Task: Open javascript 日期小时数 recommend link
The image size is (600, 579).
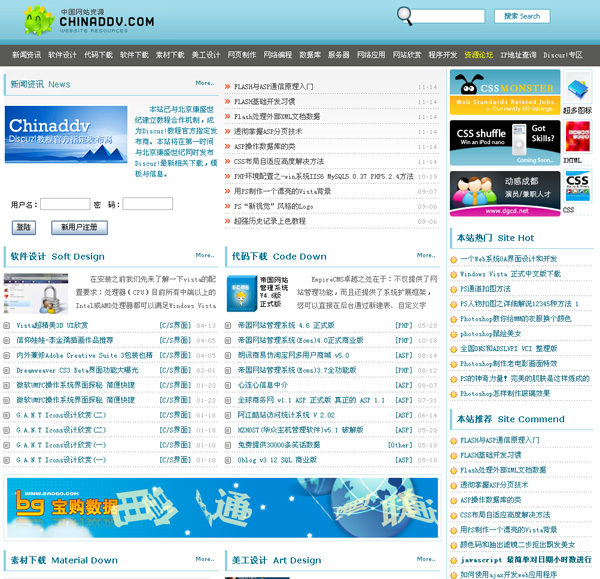Action: [525, 559]
